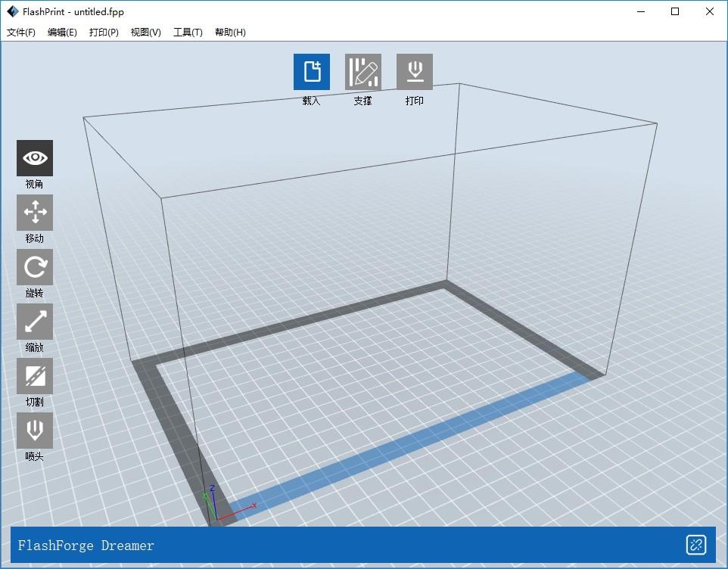The image size is (728, 569).
Task: Select the 视角 (View) eye tool
Action: pos(35,158)
